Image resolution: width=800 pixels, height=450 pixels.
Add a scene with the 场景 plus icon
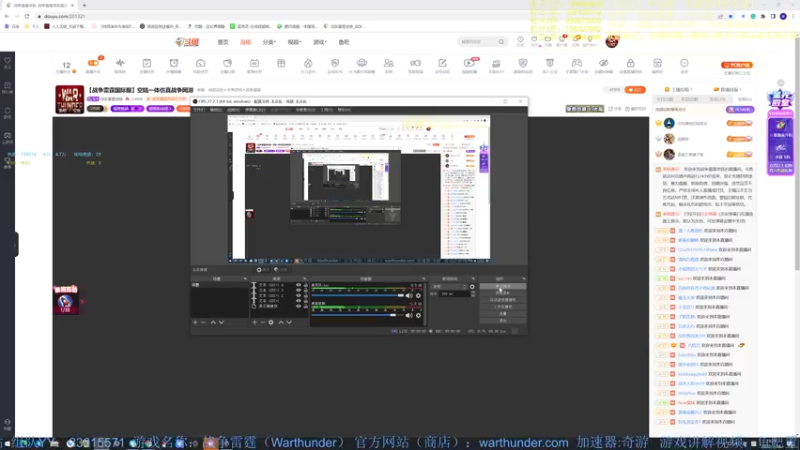pyautogui.click(x=195, y=322)
